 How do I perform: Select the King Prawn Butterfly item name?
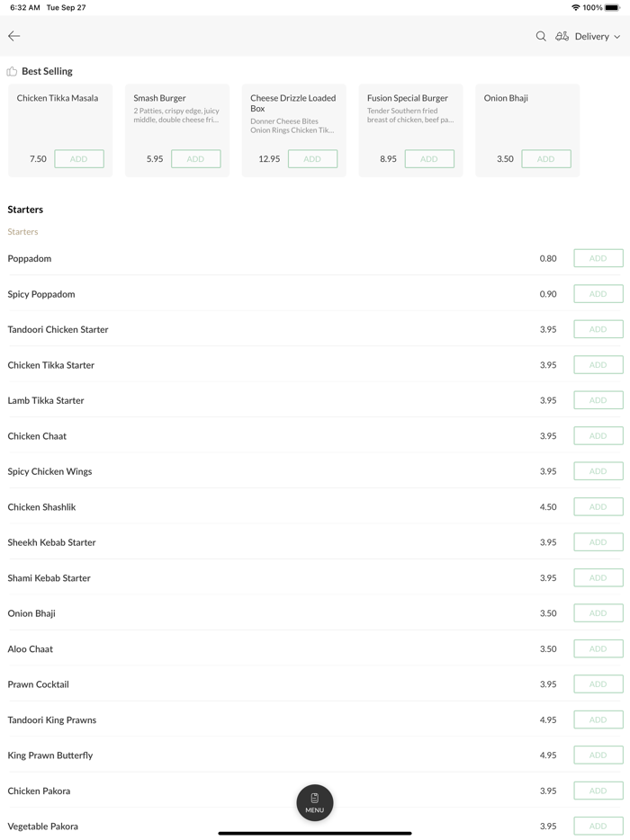click(x=50, y=755)
